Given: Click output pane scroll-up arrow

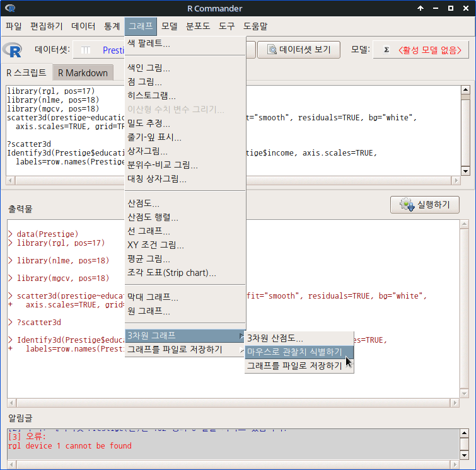Looking at the screenshot, I should tap(465, 224).
